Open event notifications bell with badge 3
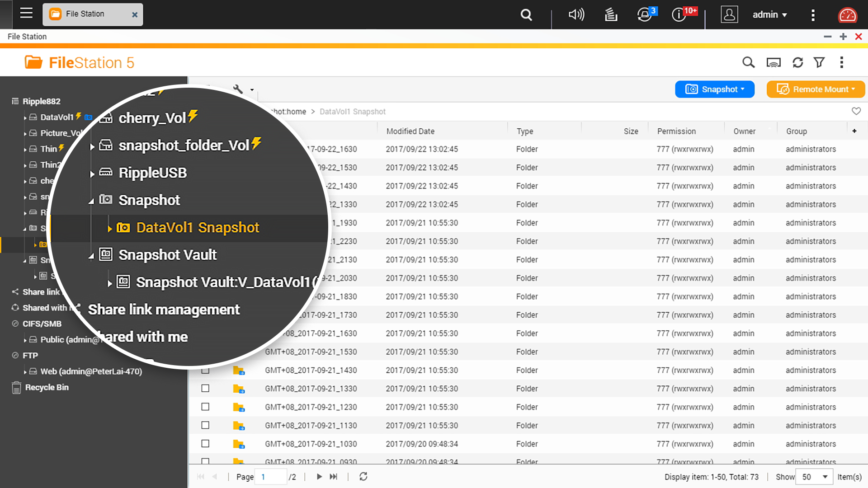 [x=645, y=14]
